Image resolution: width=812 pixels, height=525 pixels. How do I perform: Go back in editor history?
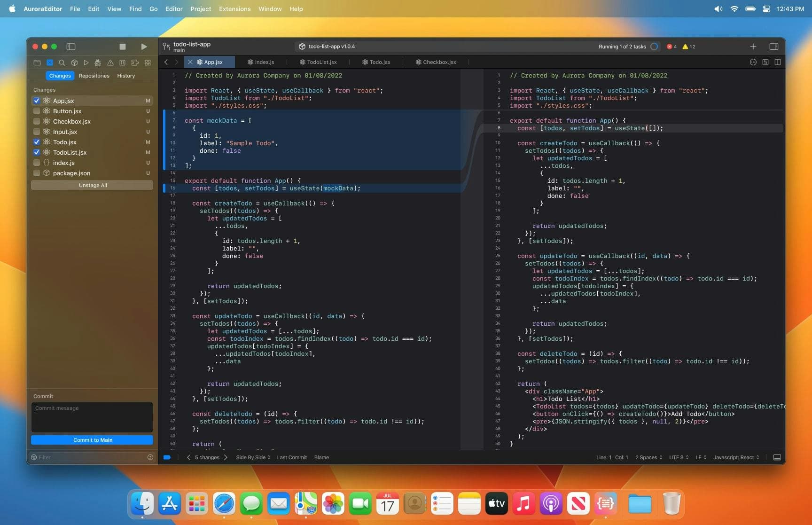pos(166,62)
